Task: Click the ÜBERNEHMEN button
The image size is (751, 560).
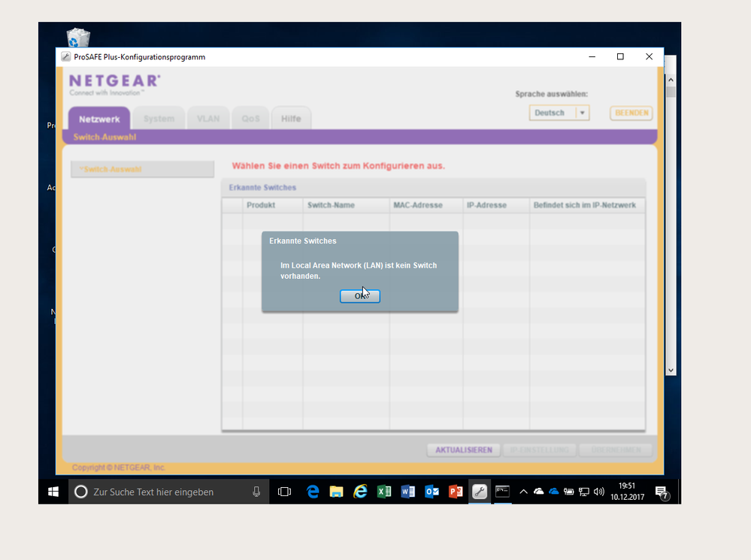Action: (616, 450)
